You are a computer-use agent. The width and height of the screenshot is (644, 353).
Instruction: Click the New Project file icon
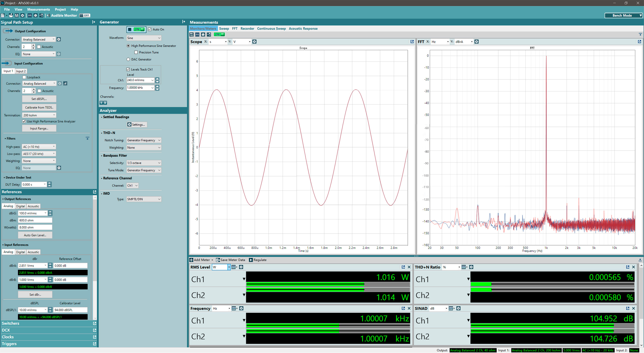click(3, 15)
